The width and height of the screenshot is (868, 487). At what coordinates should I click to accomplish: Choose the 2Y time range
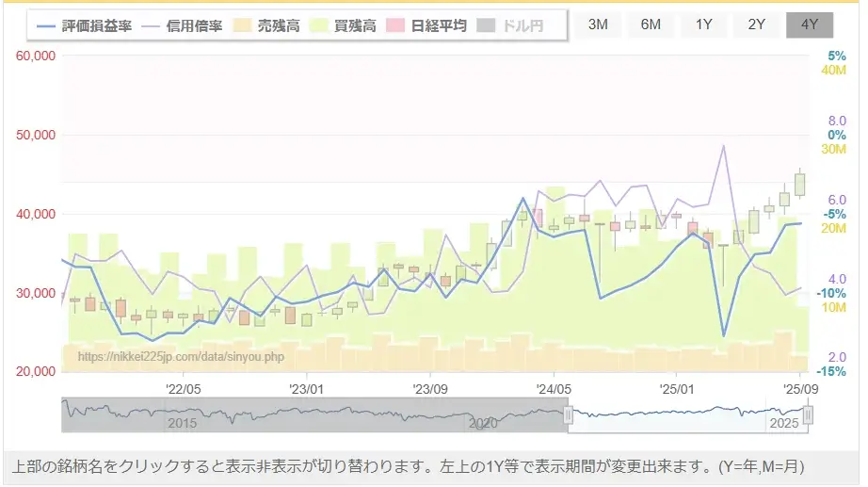tap(756, 24)
